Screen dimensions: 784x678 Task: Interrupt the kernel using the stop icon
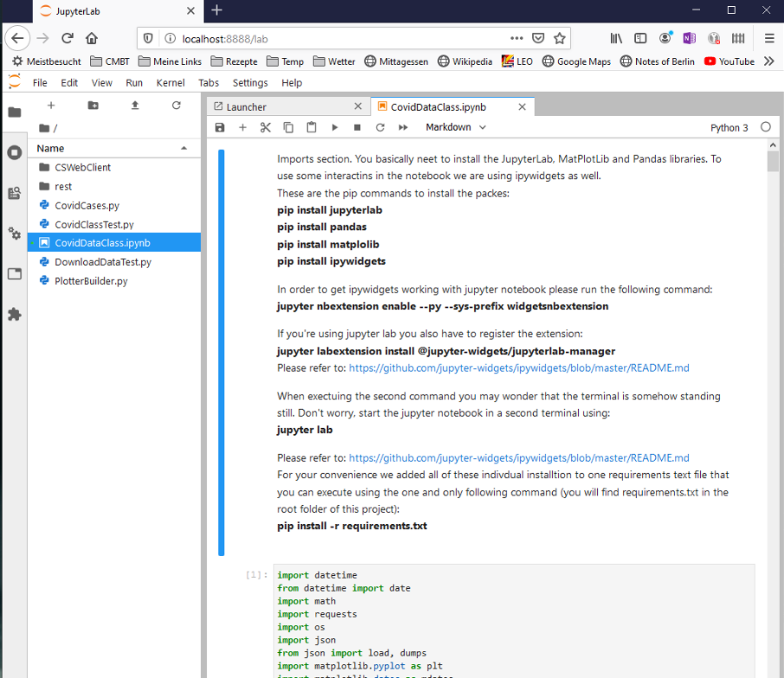point(357,127)
